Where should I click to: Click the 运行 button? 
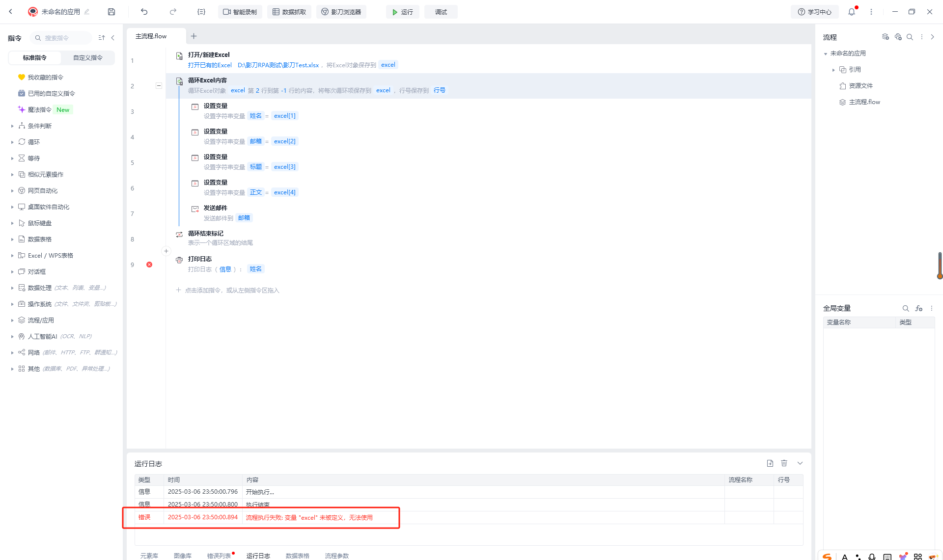coord(402,12)
